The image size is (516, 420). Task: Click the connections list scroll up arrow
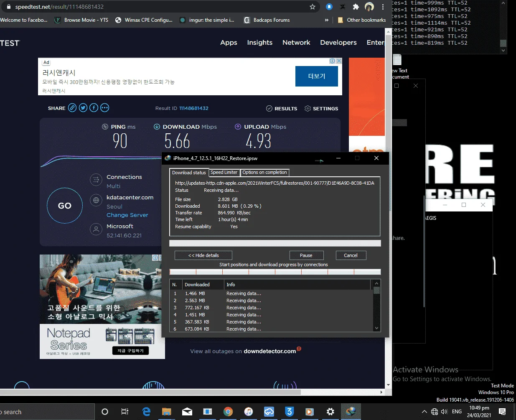coord(376,283)
